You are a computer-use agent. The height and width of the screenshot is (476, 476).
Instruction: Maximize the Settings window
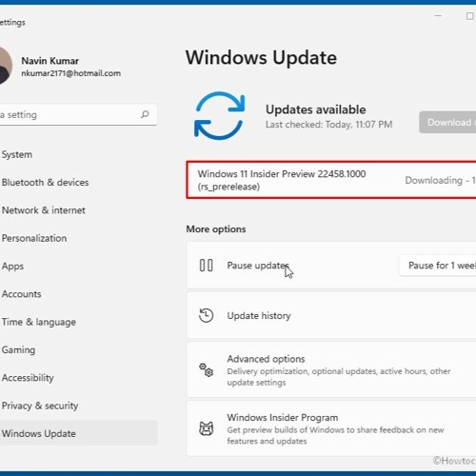(x=470, y=15)
